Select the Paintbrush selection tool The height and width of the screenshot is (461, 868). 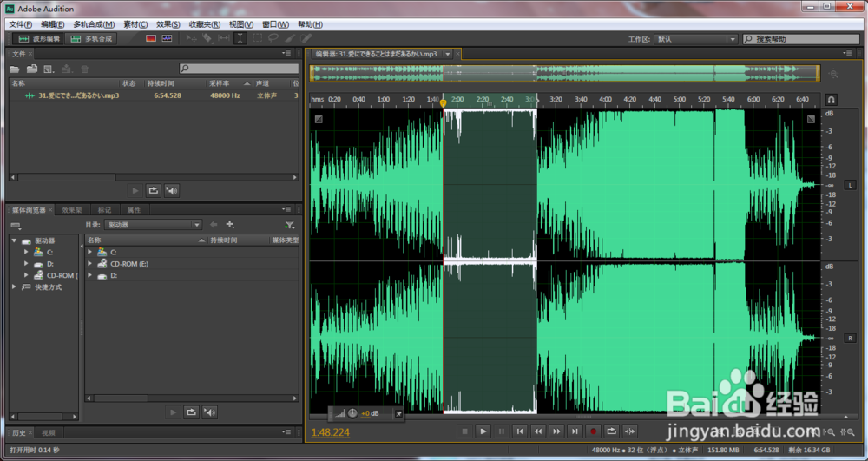coord(290,38)
